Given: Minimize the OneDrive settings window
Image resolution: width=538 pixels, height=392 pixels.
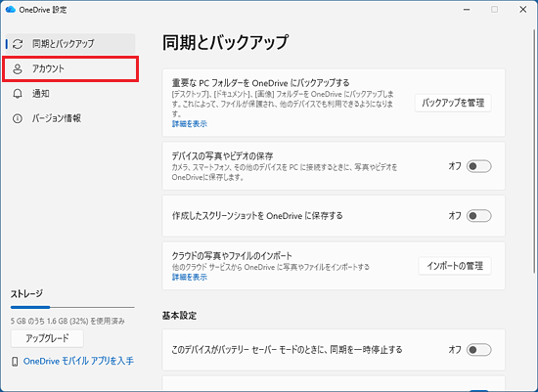Looking at the screenshot, I should pyautogui.click(x=467, y=10).
